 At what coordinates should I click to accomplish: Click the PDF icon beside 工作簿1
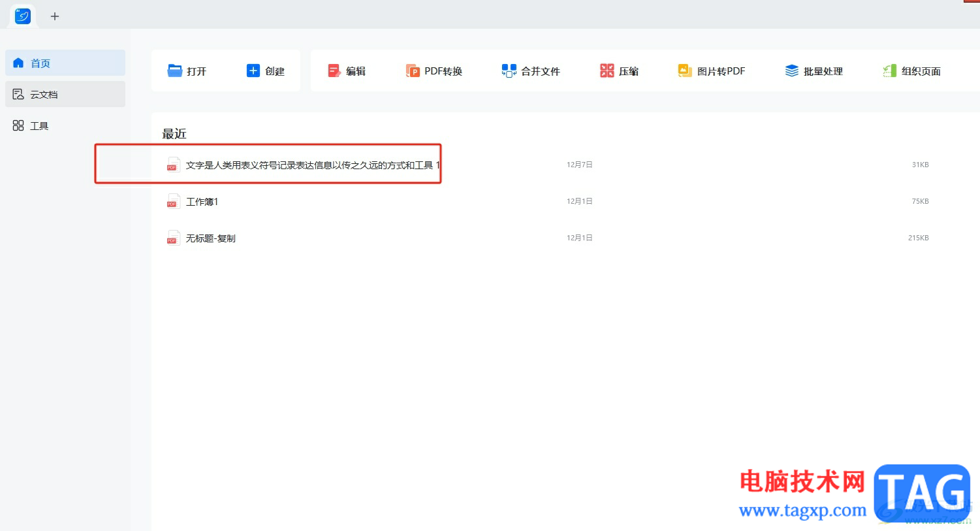point(173,201)
